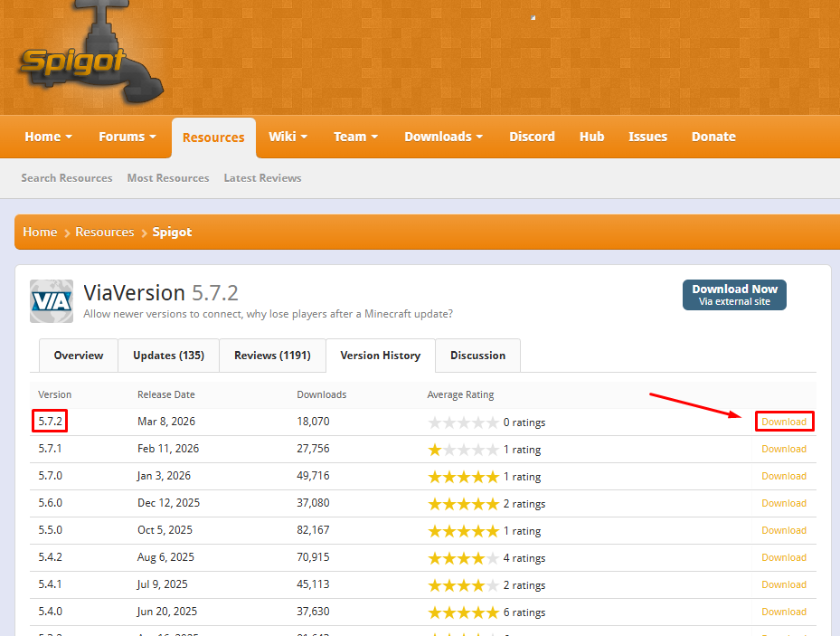Open the Team dropdown menu
The image size is (840, 636).
tap(355, 137)
